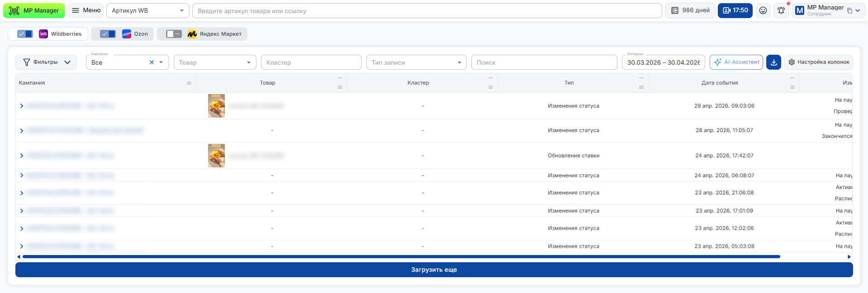
Task: Click the notifications bell icon
Action: (x=781, y=10)
